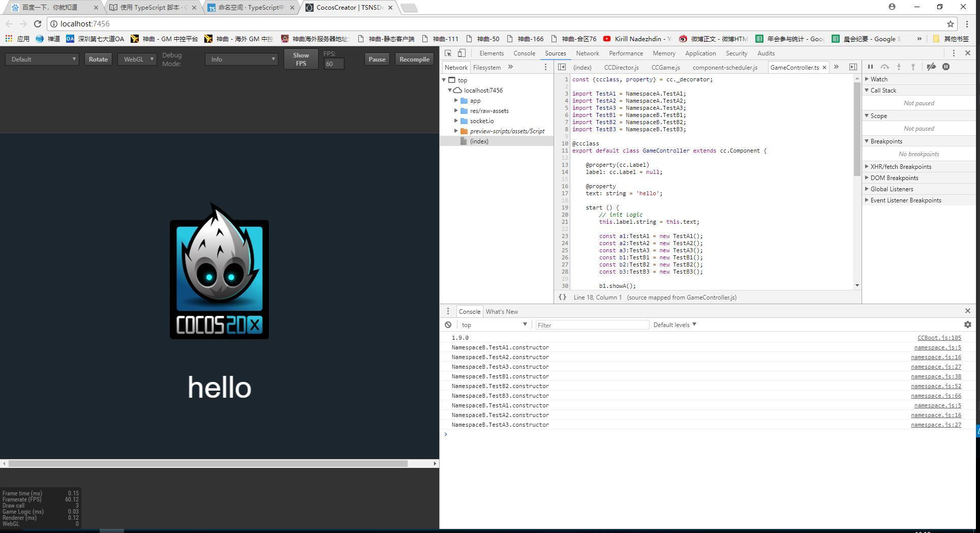Expand the app folder
Image resolution: width=980 pixels, height=533 pixels.
[x=456, y=101]
